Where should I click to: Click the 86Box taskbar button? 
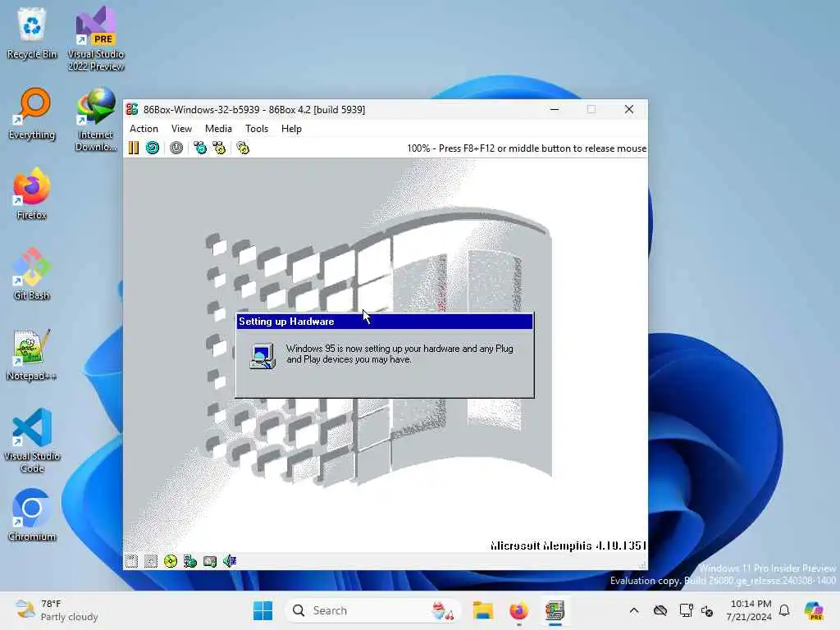[x=555, y=610]
